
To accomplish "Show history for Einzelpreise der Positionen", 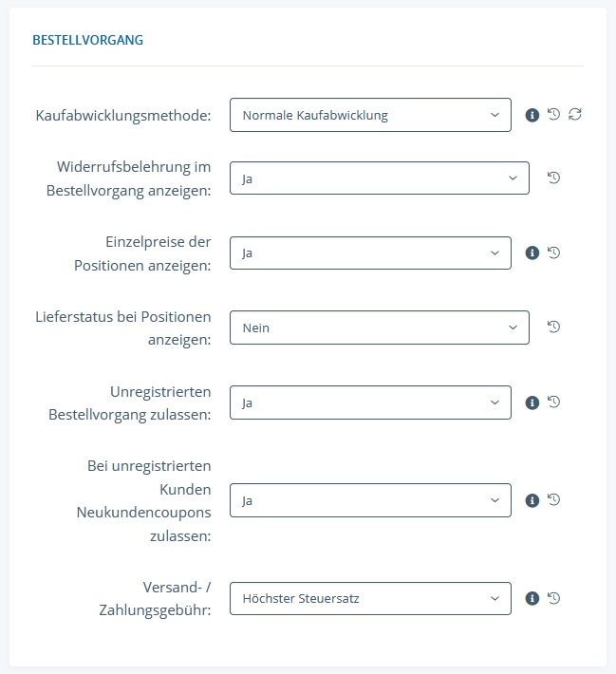I will coord(554,253).
